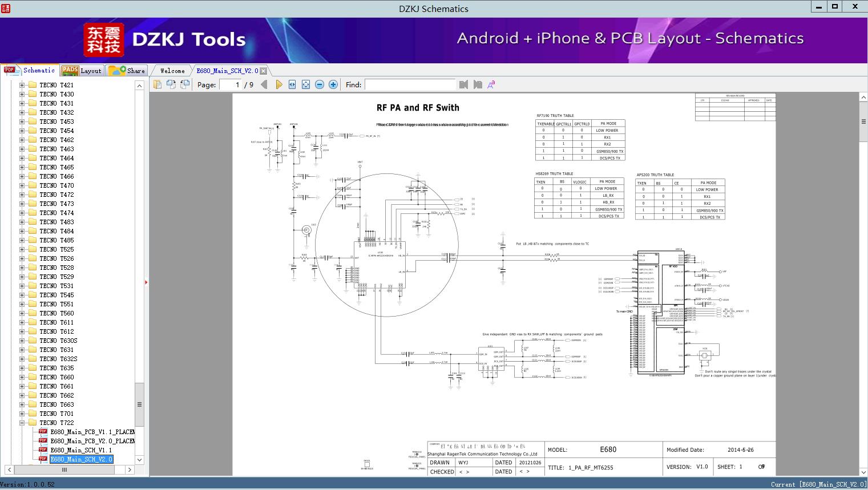
Task: Open the Share panel tab
Action: 127,71
